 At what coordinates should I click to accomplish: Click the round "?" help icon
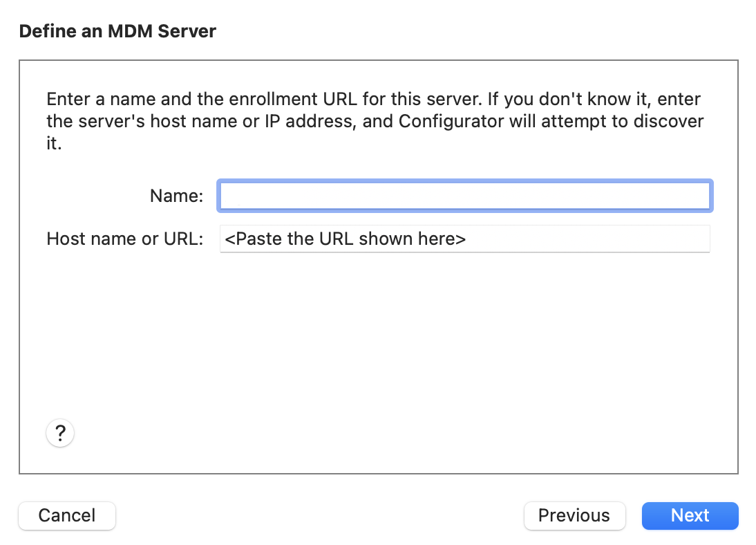point(60,434)
